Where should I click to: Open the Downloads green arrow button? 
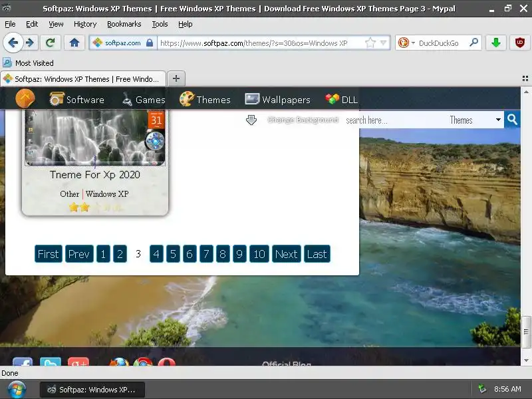click(496, 43)
